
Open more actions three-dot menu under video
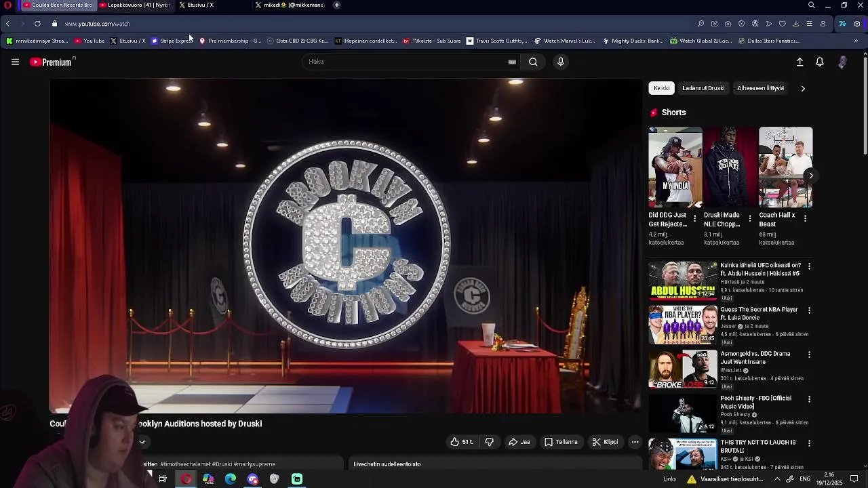(x=635, y=442)
